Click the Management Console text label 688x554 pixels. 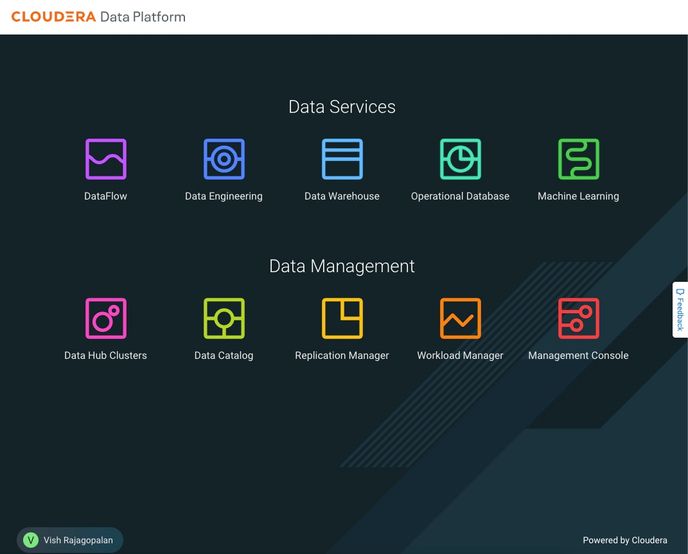tap(578, 355)
